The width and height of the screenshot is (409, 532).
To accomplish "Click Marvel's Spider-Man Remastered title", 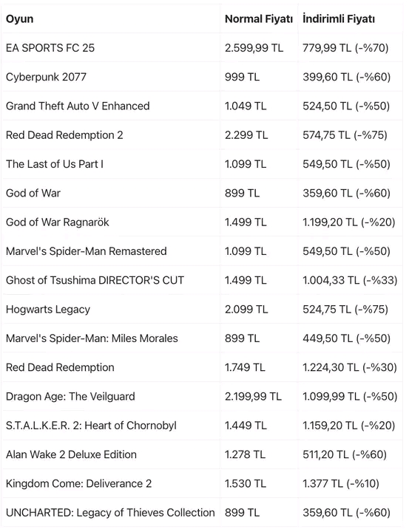I will click(87, 251).
